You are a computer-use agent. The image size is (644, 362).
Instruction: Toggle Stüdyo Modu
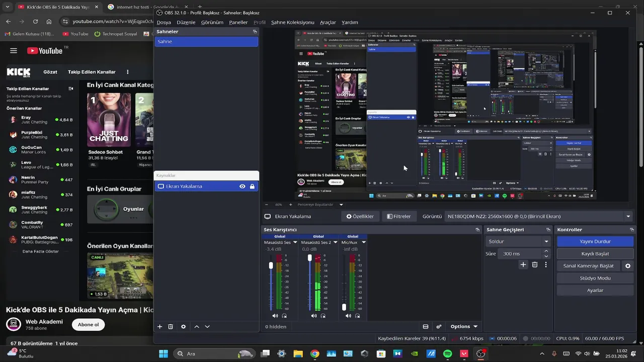[x=595, y=278]
